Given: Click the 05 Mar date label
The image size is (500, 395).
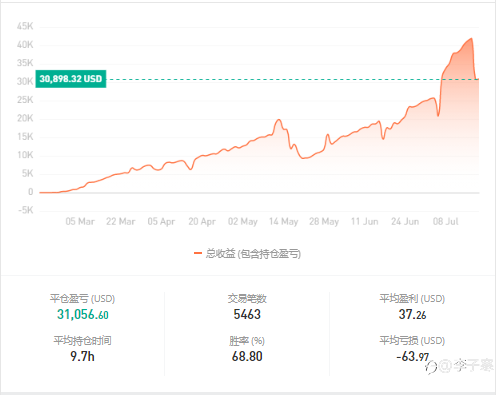Looking at the screenshot, I should coord(80,222).
